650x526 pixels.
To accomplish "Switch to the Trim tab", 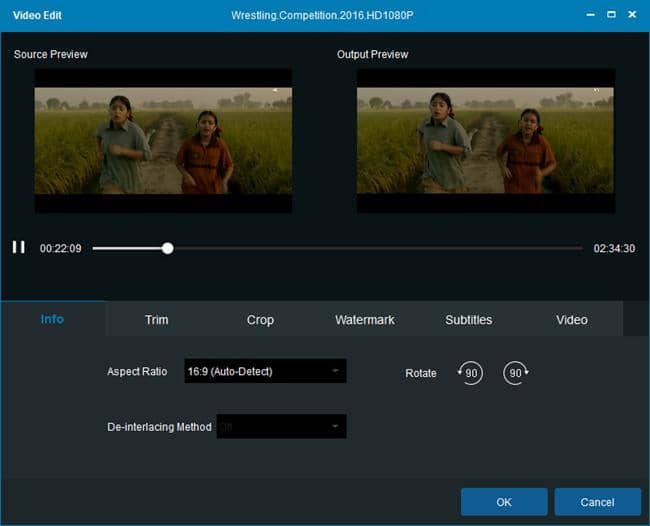I will [x=156, y=320].
